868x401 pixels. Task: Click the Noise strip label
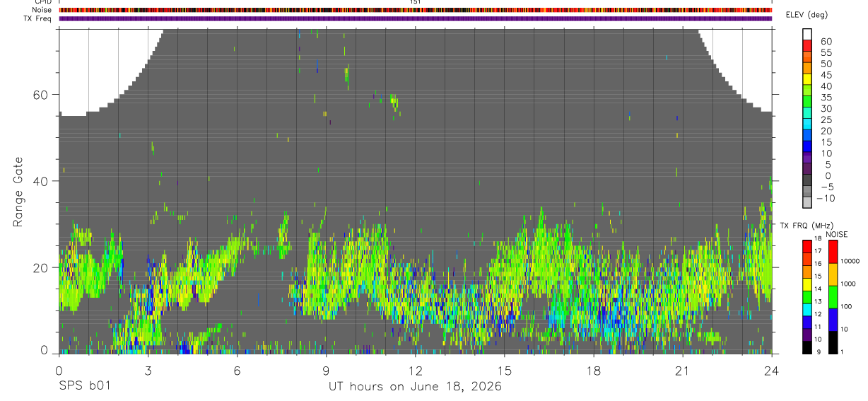pyautogui.click(x=42, y=10)
